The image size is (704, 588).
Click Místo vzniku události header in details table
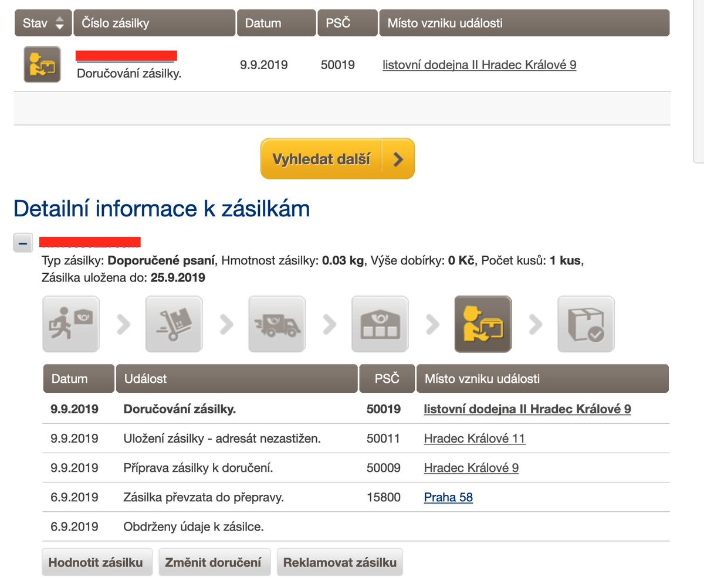coord(543,379)
